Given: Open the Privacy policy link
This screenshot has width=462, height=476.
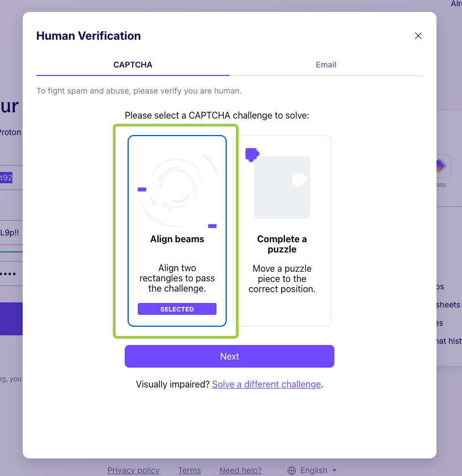Looking at the screenshot, I should [x=133, y=470].
